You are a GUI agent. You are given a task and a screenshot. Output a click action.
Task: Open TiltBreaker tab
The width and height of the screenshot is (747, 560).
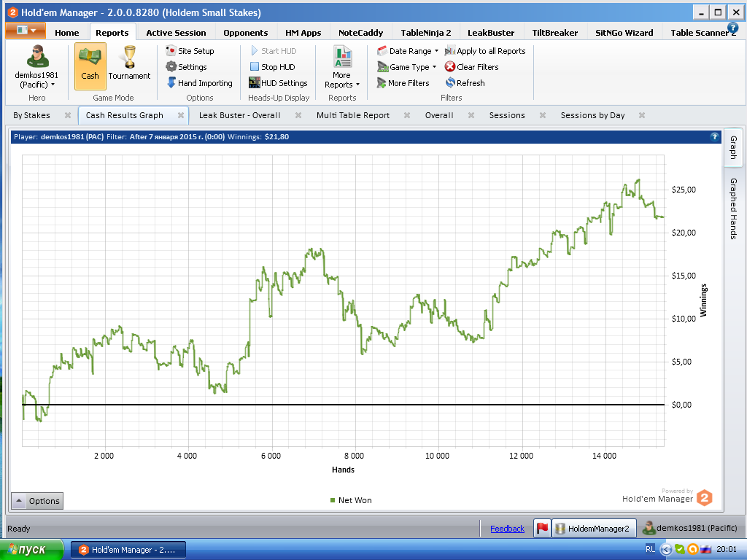554,33
